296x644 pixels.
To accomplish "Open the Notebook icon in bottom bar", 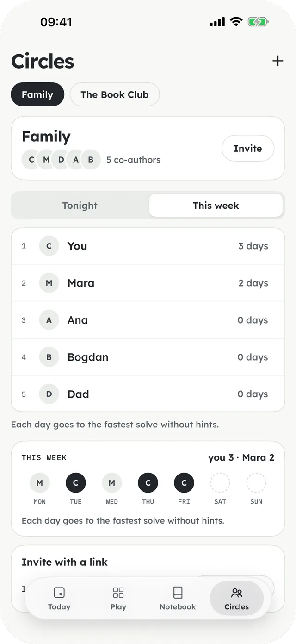I will point(178,593).
